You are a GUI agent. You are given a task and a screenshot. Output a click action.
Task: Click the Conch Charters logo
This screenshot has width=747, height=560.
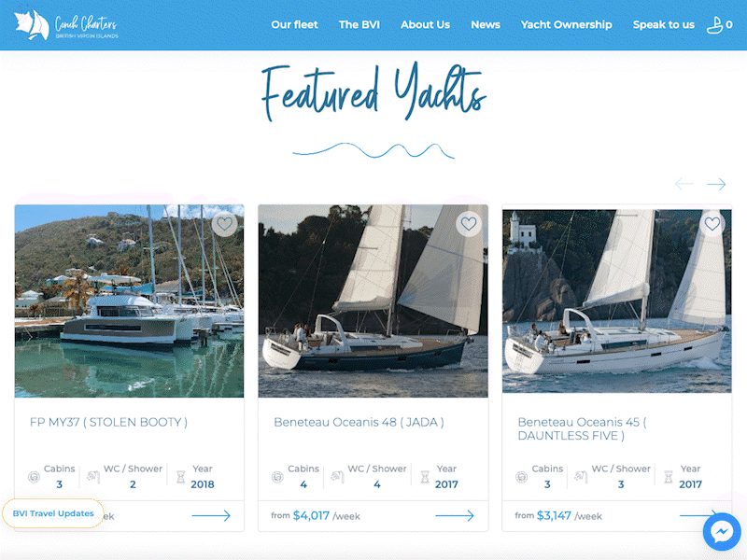(65, 25)
